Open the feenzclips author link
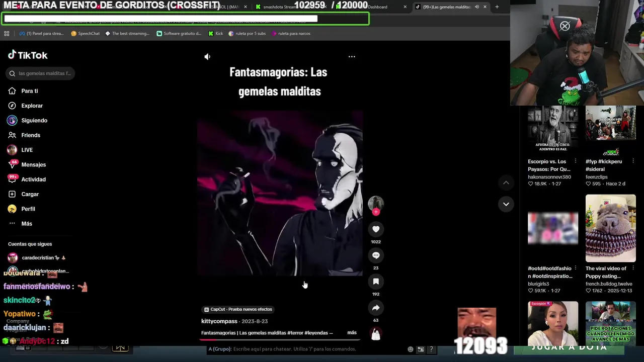 597,177
